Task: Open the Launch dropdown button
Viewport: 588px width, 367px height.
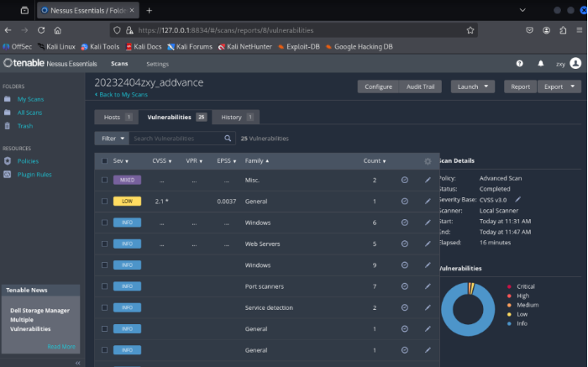Action: point(472,87)
